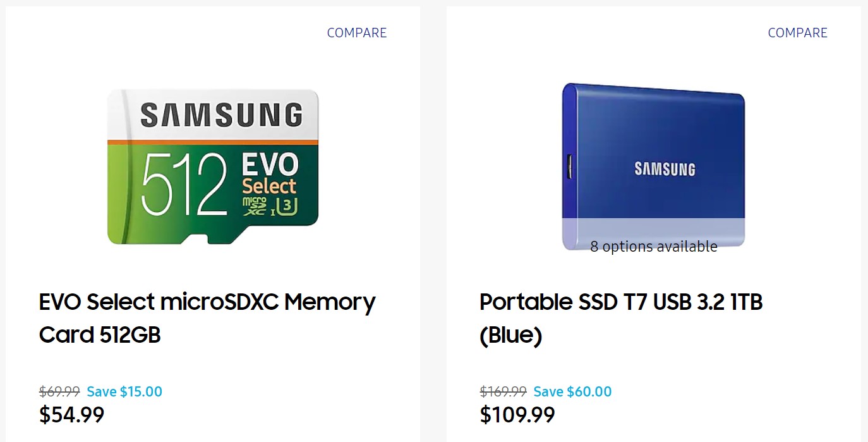Click the crossed-out $169.99 original price
Image resolution: width=868 pixels, height=442 pixels.
pyautogui.click(x=503, y=391)
